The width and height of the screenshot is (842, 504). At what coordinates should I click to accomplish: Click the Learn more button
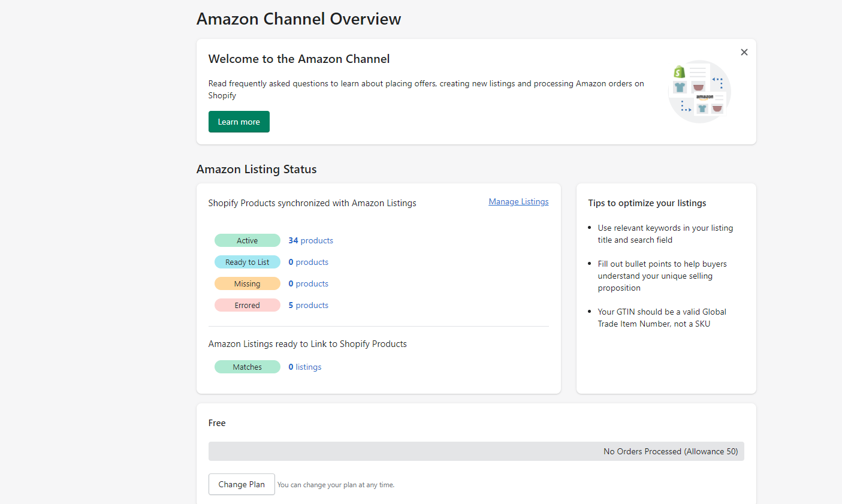click(x=239, y=122)
